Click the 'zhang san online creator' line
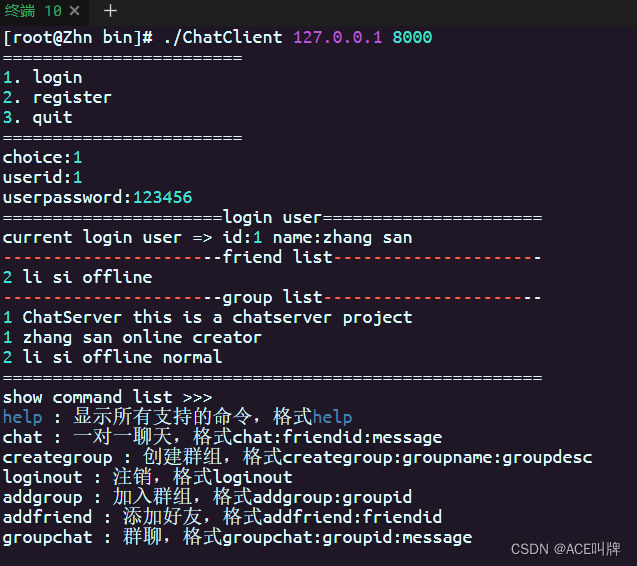This screenshot has width=637, height=566. [x=132, y=337]
